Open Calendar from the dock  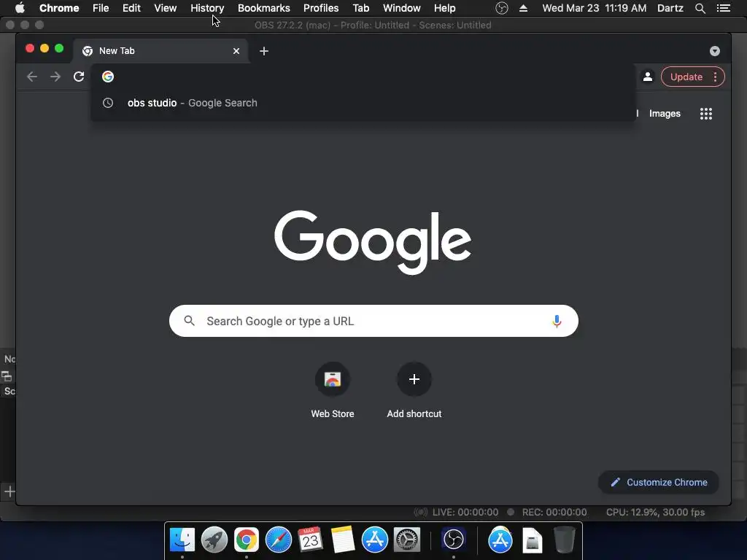tap(310, 540)
